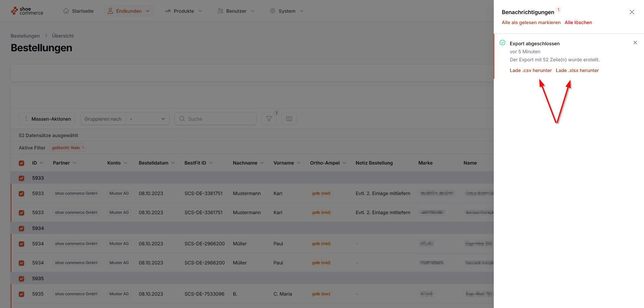Open the column layout icon button
Image resolution: width=644 pixels, height=308 pixels.
click(x=289, y=119)
